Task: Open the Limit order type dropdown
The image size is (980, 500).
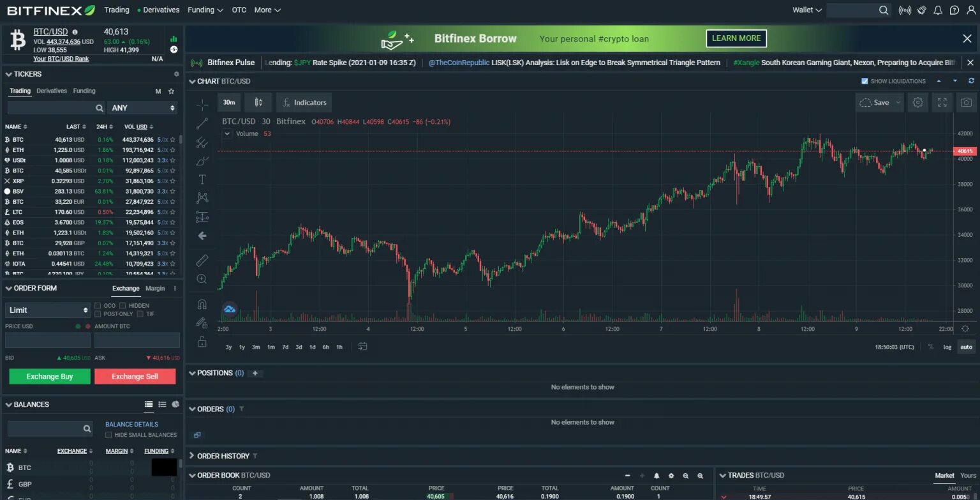Action: click(48, 310)
